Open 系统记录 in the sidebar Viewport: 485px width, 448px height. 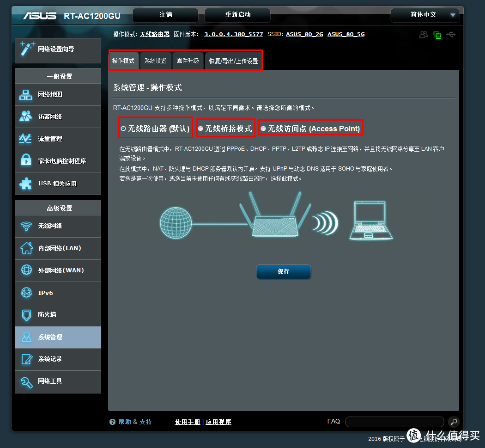(58, 359)
